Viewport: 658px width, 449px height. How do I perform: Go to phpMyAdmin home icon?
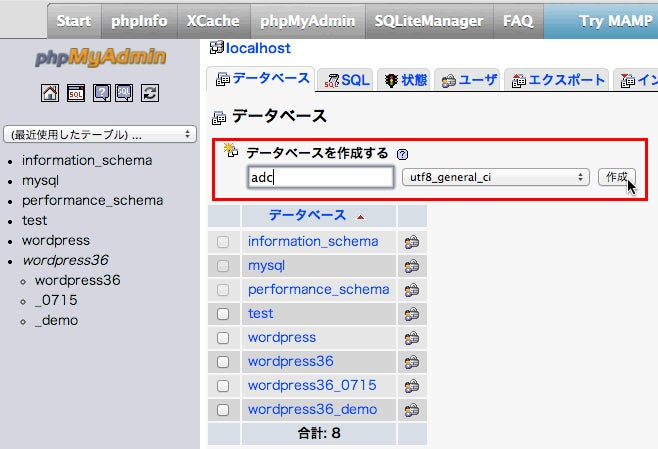pos(50,93)
